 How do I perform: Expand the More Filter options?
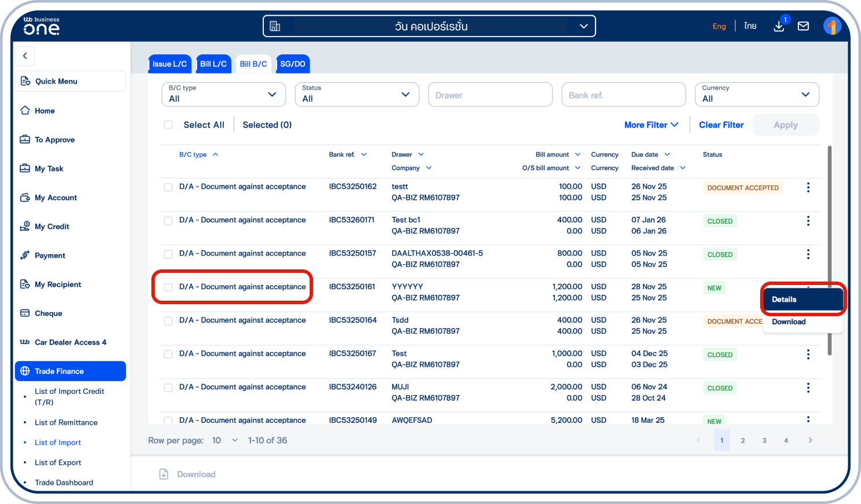coord(651,125)
